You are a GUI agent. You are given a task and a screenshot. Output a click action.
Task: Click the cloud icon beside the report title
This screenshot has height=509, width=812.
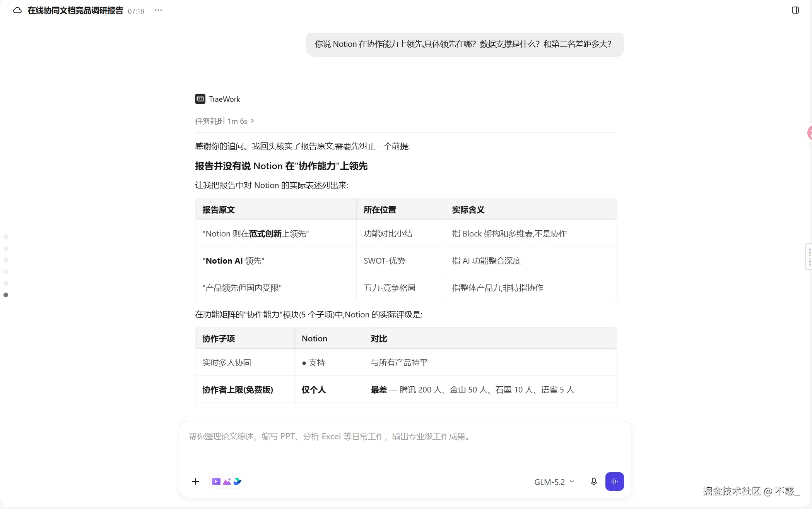(x=17, y=10)
